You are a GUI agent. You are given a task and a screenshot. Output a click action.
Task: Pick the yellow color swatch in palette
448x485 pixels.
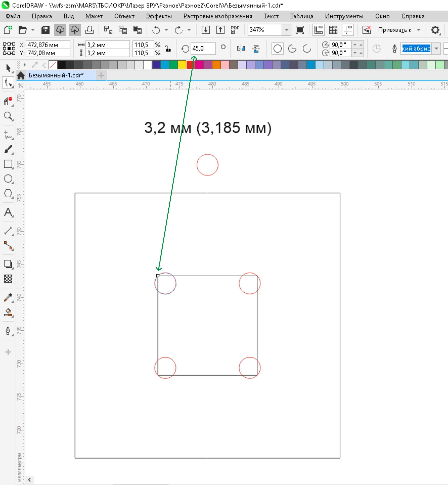pos(182,65)
